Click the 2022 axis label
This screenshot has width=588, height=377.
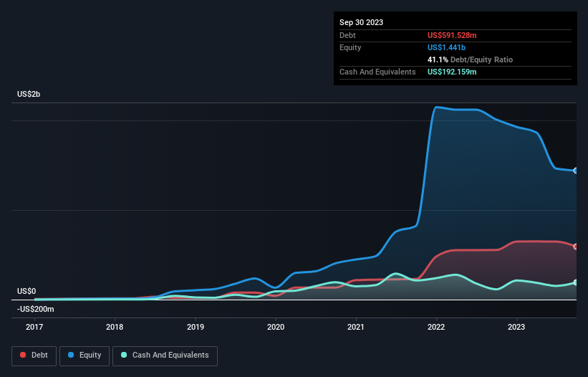[x=436, y=327]
